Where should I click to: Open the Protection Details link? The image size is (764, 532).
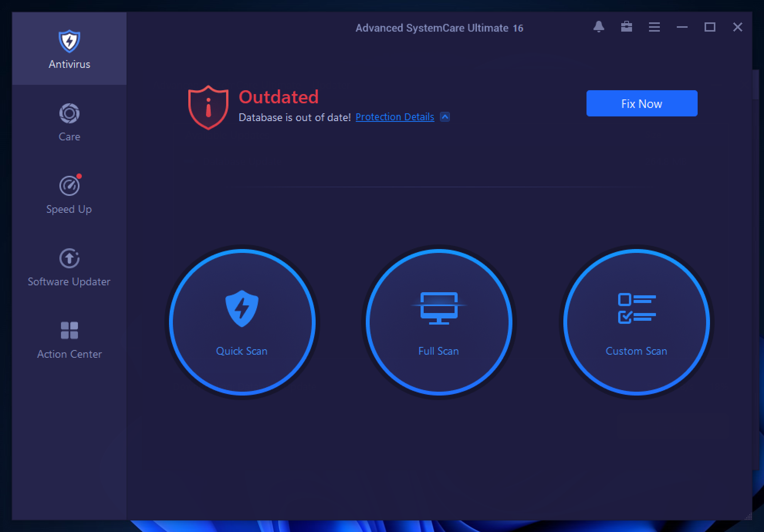click(395, 117)
